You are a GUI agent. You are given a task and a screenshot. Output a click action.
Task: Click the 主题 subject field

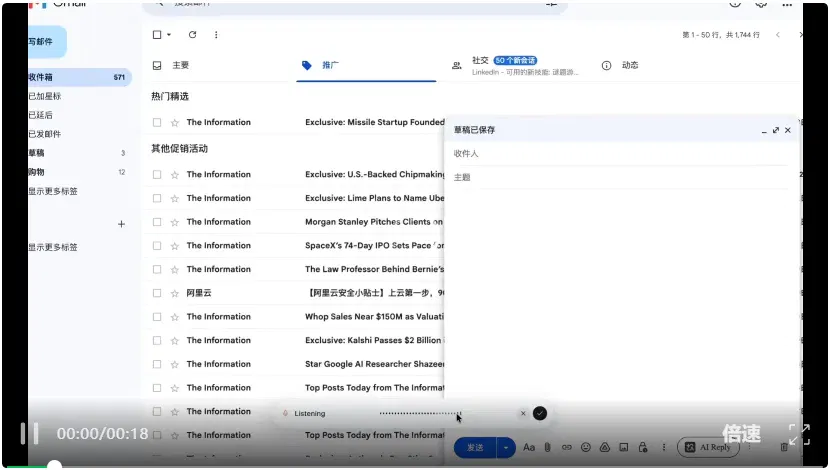coord(620,177)
